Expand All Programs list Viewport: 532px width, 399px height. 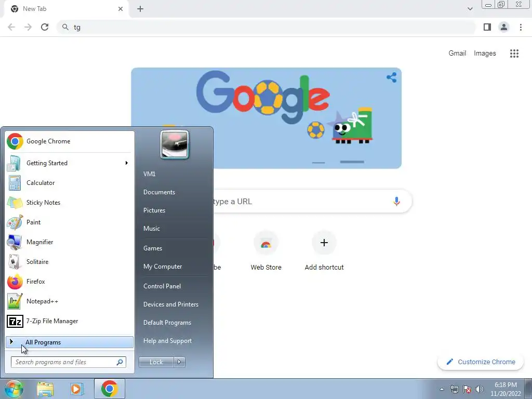[x=70, y=342]
